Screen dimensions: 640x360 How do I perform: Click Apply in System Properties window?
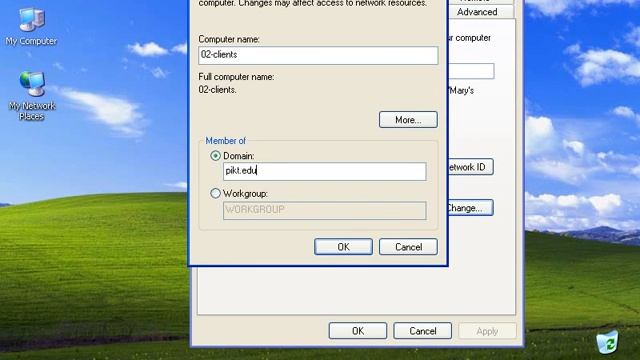[x=487, y=331]
